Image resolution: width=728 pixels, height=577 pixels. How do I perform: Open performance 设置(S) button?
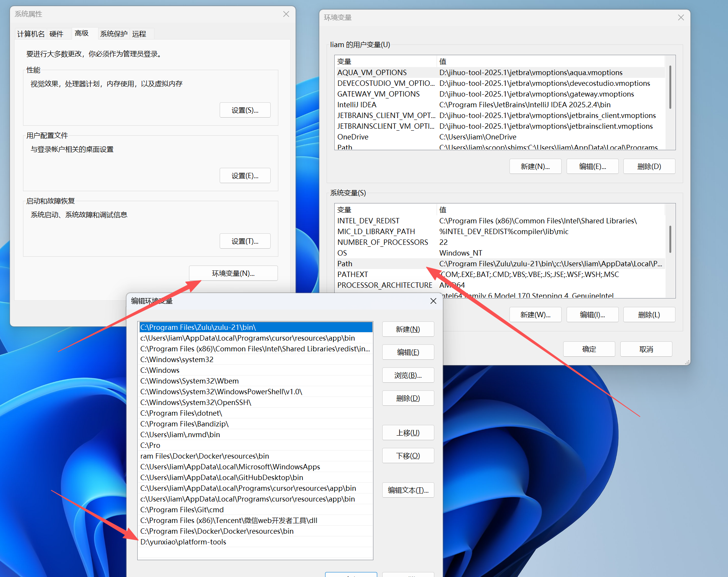[x=245, y=110]
